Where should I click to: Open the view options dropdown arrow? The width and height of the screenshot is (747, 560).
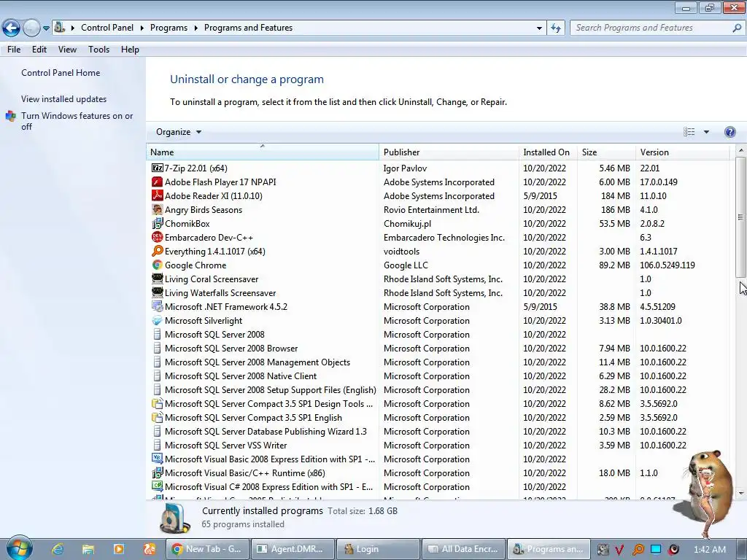tap(706, 132)
